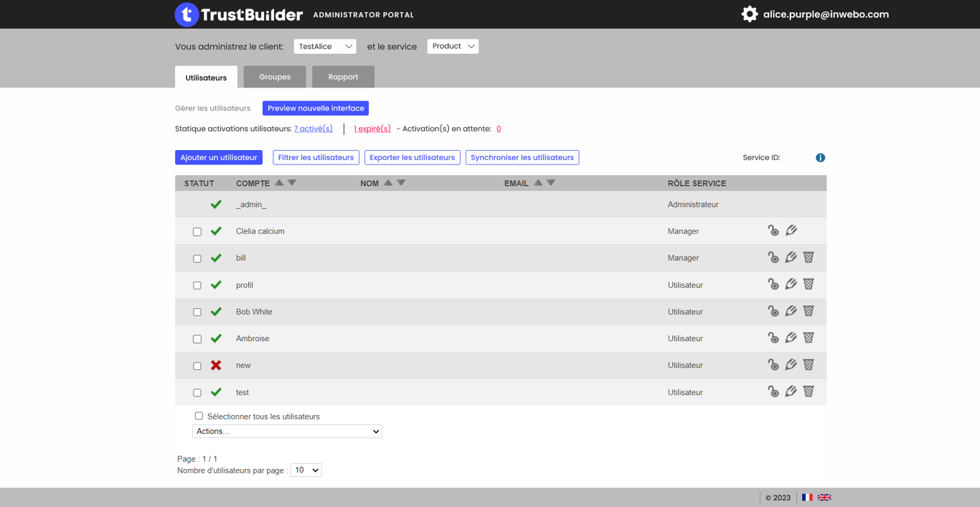Image resolution: width=980 pixels, height=507 pixels.
Task: Click the settings gear beside alice.purple@inwebo.com
Action: click(x=750, y=14)
